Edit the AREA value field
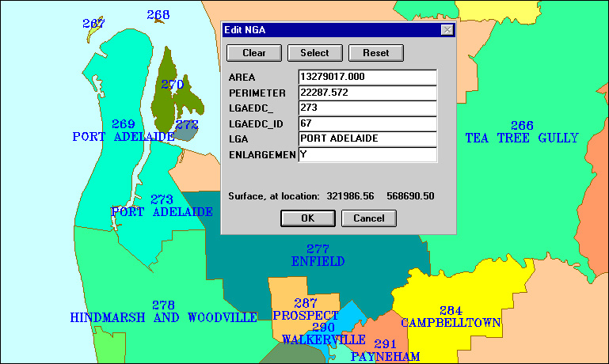 point(367,77)
